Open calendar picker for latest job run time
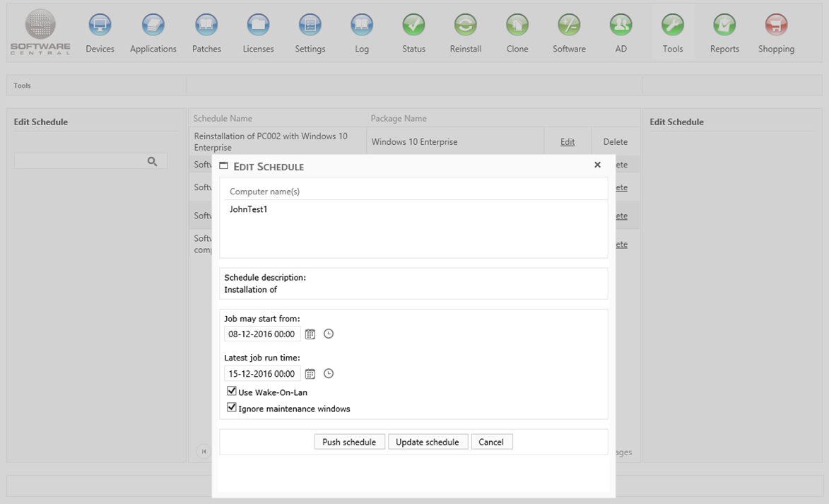 (x=310, y=374)
